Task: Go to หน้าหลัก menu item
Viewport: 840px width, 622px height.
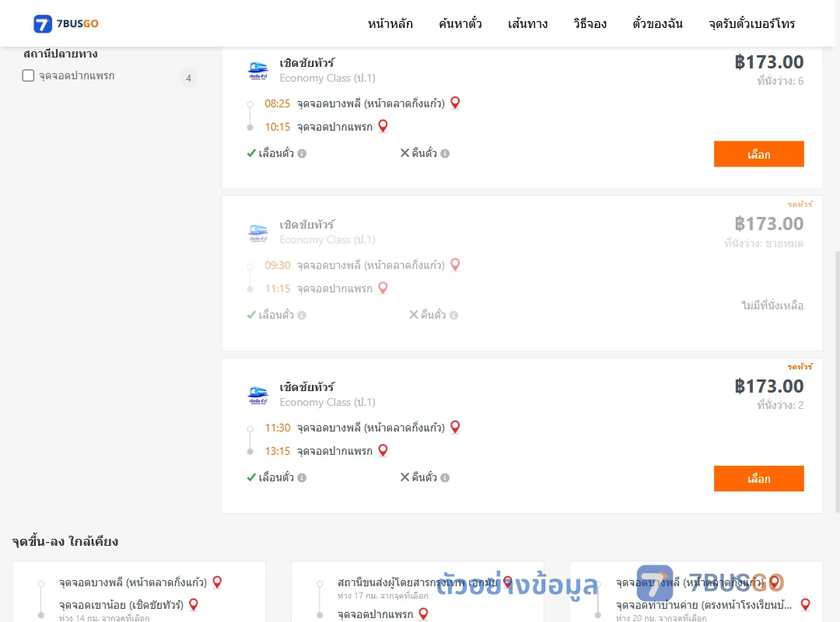Action: tap(390, 23)
